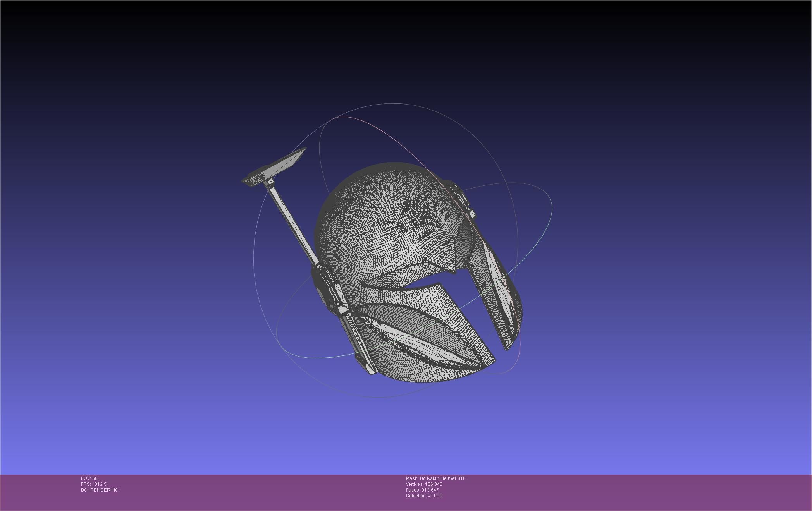Click the 'Selection: v: 0 f: 0' text

(424, 496)
